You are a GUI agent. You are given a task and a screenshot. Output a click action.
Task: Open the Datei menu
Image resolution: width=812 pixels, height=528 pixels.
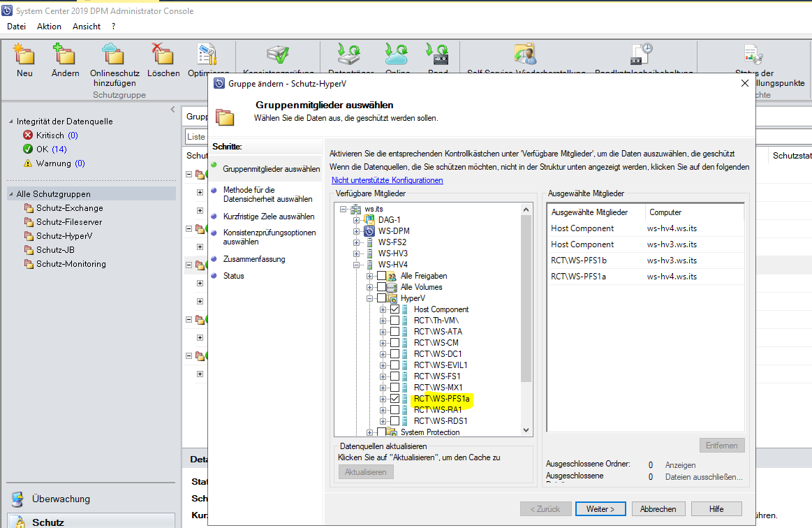[17, 27]
